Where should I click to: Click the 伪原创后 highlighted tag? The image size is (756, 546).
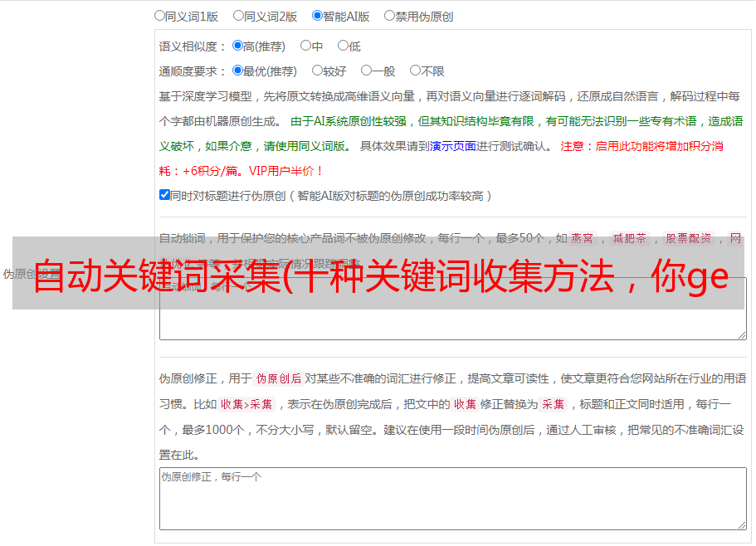(279, 378)
